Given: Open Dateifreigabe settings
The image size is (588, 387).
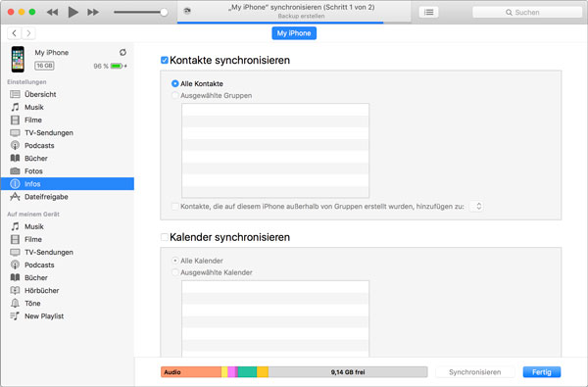Looking at the screenshot, I should click(x=67, y=197).
